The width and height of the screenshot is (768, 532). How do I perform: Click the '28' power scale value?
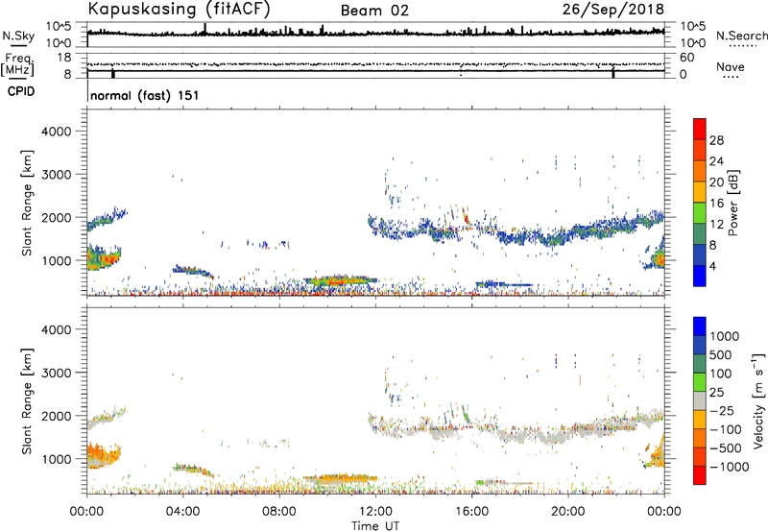716,140
